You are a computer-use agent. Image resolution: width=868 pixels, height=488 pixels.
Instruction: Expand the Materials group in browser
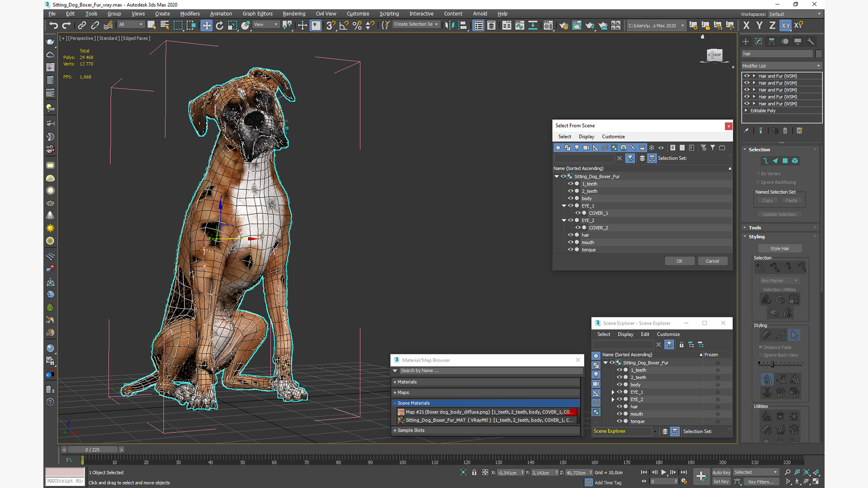pos(486,382)
